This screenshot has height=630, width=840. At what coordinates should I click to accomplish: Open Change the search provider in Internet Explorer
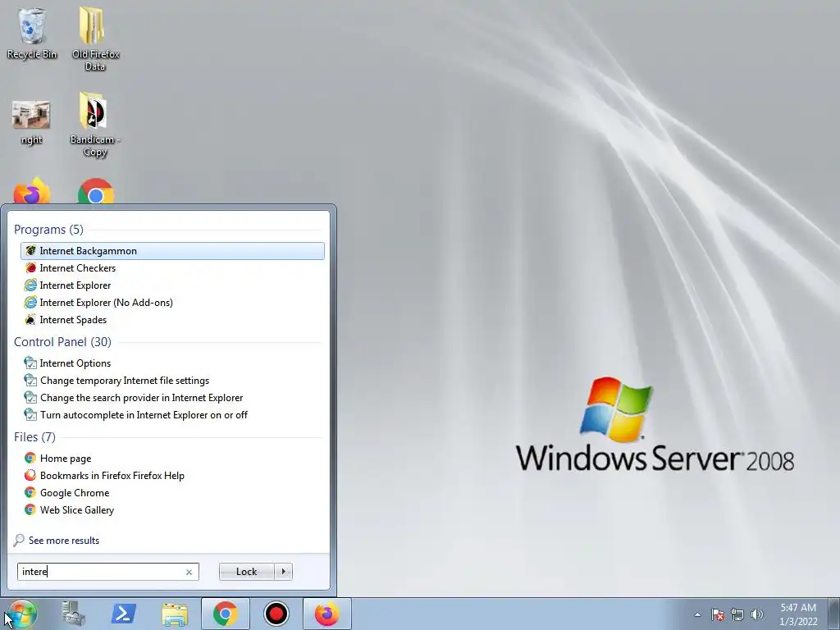coord(172,398)
